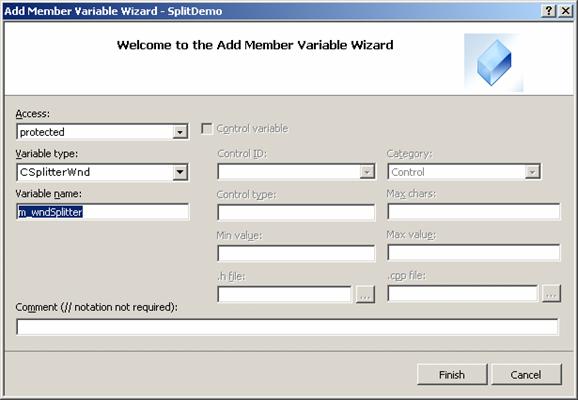The width and height of the screenshot is (578, 400).
Task: Select the Control type text box
Action: point(296,213)
